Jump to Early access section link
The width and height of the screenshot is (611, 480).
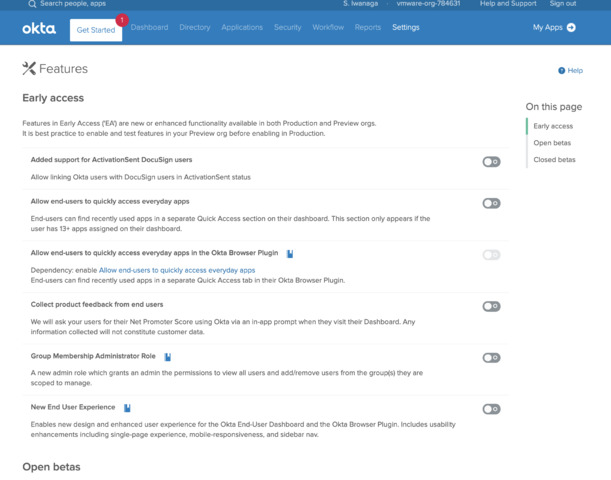click(x=553, y=126)
